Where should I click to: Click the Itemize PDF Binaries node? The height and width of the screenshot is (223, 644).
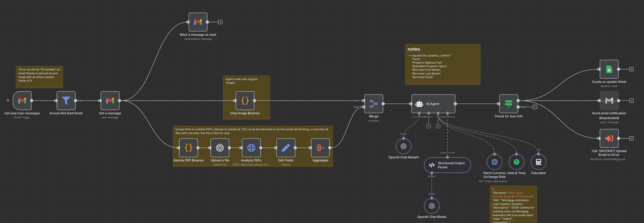(188, 148)
